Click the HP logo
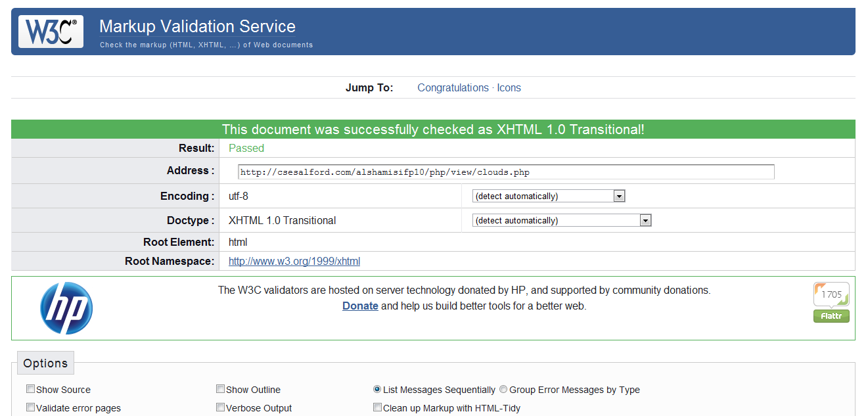 [66, 308]
